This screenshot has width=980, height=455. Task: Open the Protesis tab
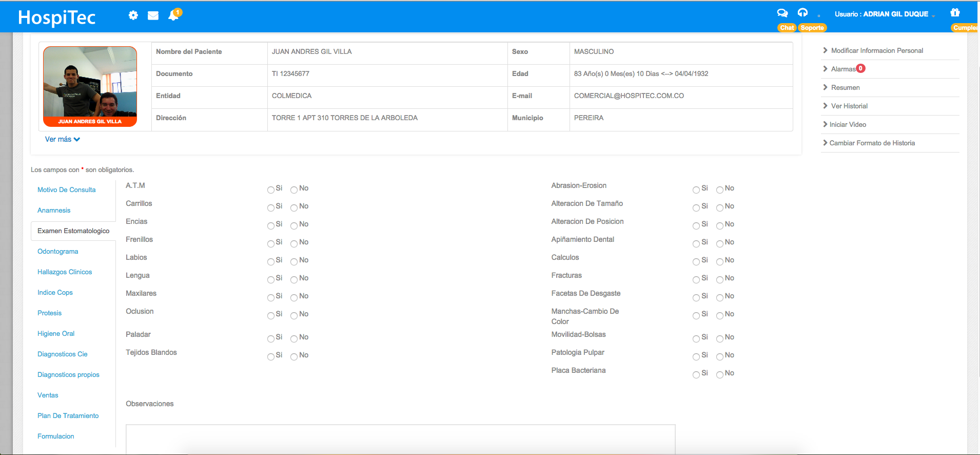click(x=49, y=313)
